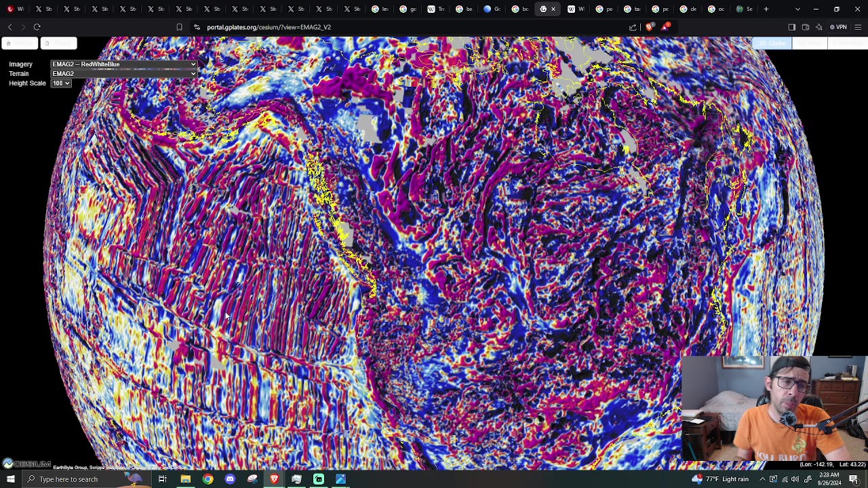Open clock showing 2:28 AM

pyautogui.click(x=828, y=479)
